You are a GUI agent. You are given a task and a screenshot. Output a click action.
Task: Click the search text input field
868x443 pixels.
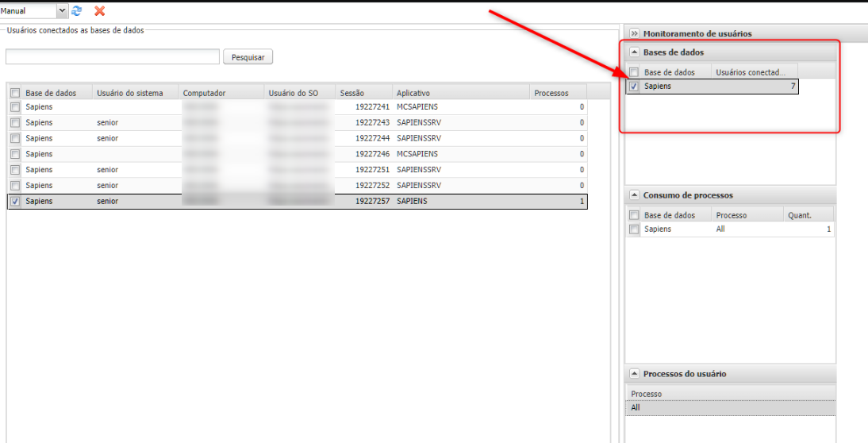click(x=113, y=56)
